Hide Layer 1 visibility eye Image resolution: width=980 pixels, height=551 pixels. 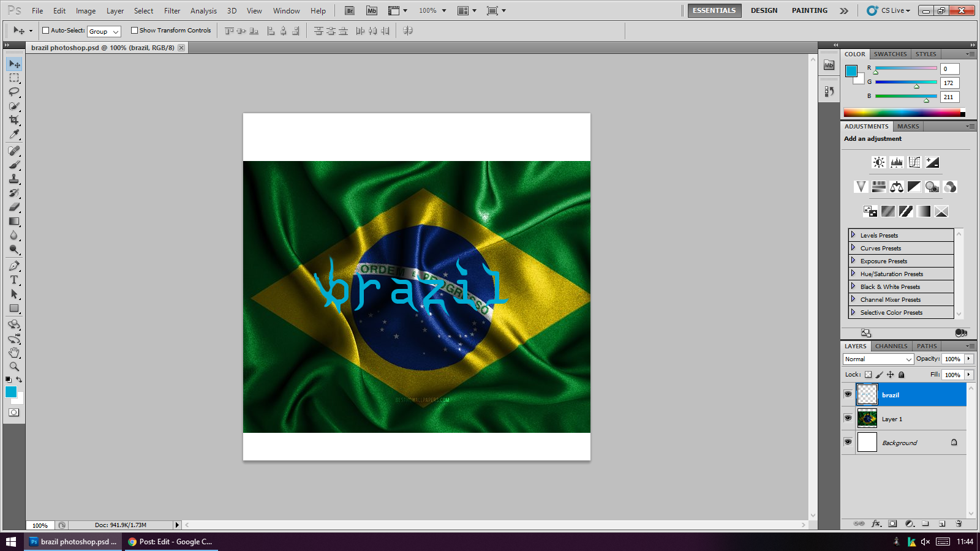(848, 418)
